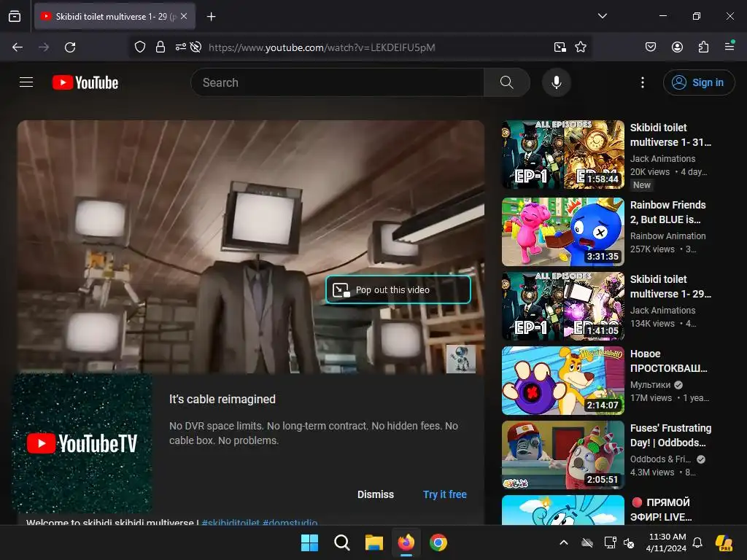The image size is (747, 560).
Task: Close the Skibidi toilet multiverse tab
Action: (x=184, y=16)
